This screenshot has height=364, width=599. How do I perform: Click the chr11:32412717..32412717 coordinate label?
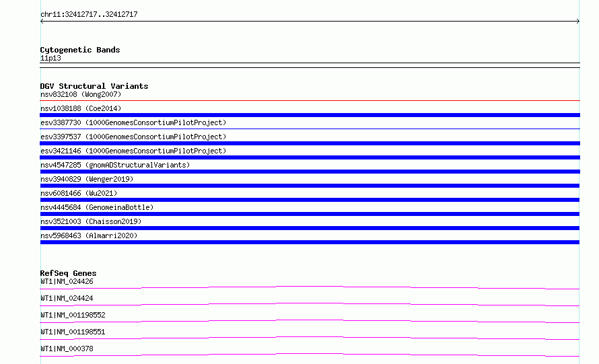89,14
